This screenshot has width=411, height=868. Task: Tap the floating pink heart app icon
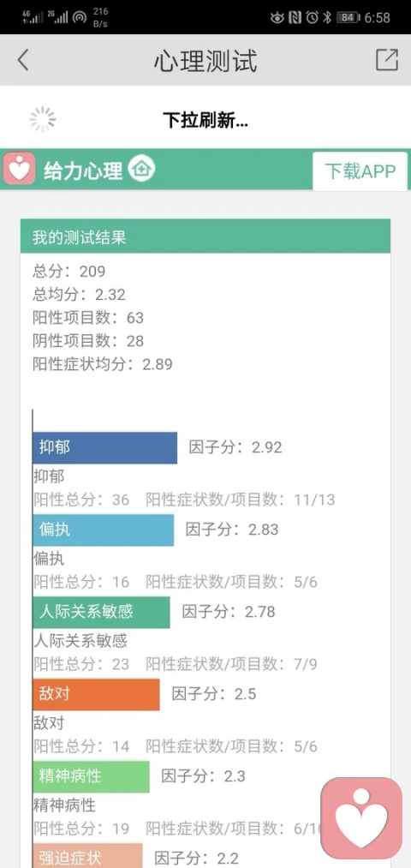coord(362,819)
